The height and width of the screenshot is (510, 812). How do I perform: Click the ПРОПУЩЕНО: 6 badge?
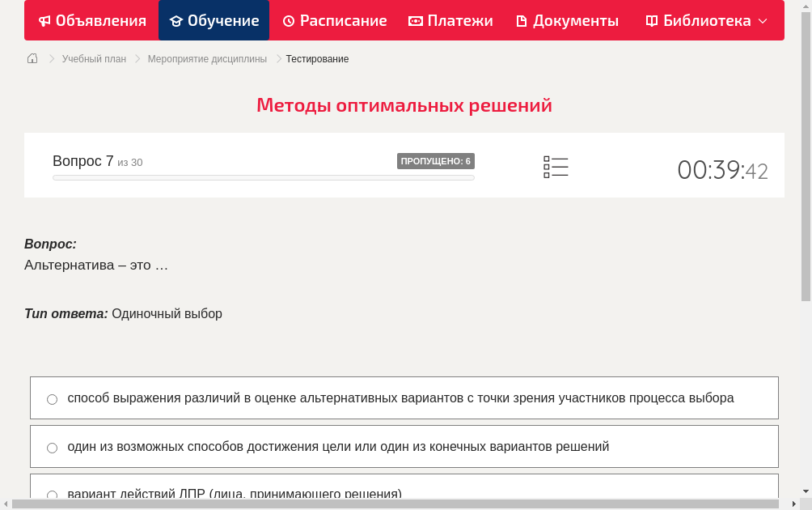(x=437, y=160)
